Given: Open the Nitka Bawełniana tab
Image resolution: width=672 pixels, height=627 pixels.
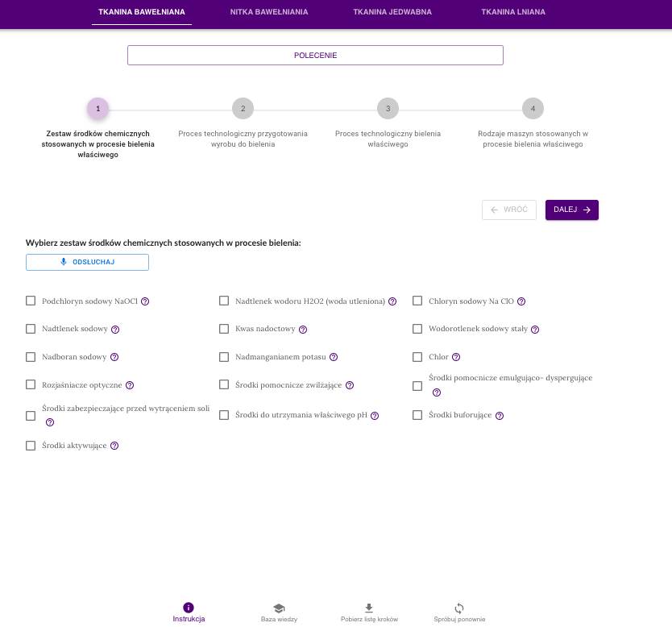Looking at the screenshot, I should [269, 12].
